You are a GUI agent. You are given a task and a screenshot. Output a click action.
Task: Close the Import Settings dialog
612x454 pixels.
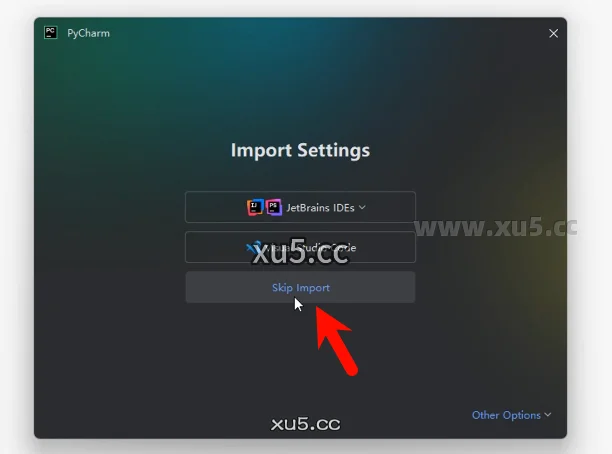click(553, 34)
